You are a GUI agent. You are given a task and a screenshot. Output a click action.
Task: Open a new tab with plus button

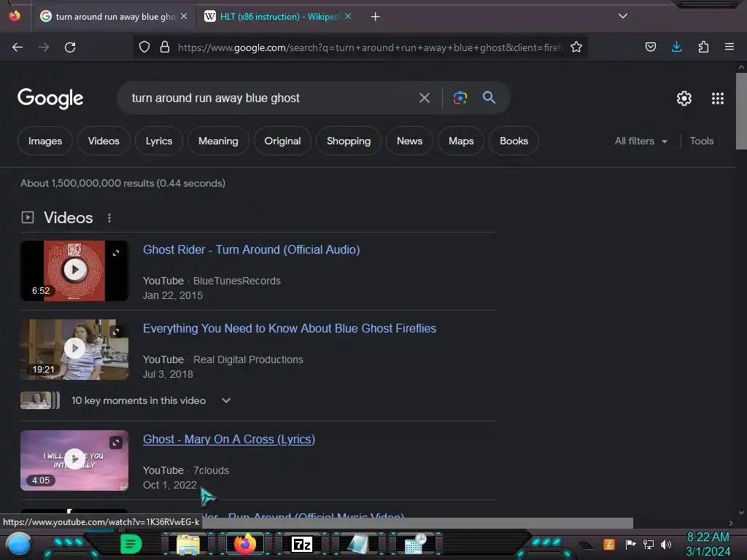click(x=376, y=17)
